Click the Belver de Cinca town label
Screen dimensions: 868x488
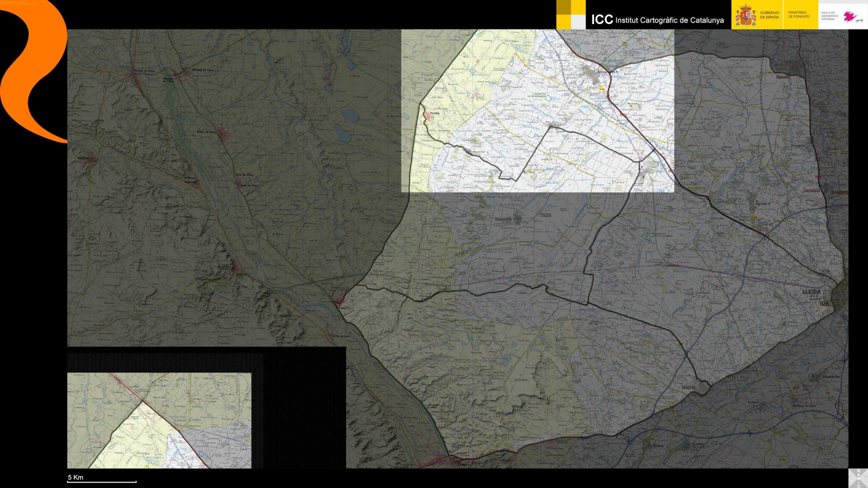pos(206,132)
